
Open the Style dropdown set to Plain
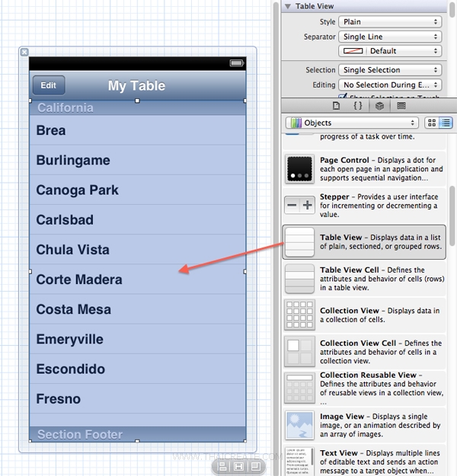(390, 22)
